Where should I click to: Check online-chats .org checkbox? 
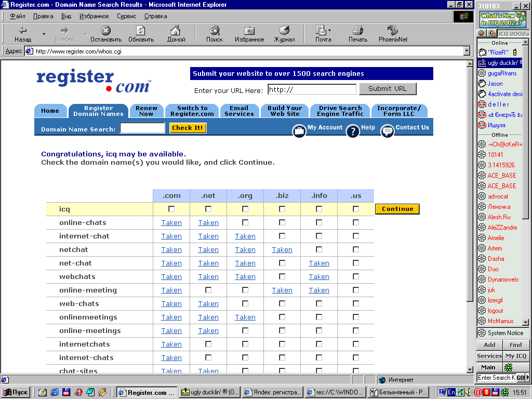(245, 222)
